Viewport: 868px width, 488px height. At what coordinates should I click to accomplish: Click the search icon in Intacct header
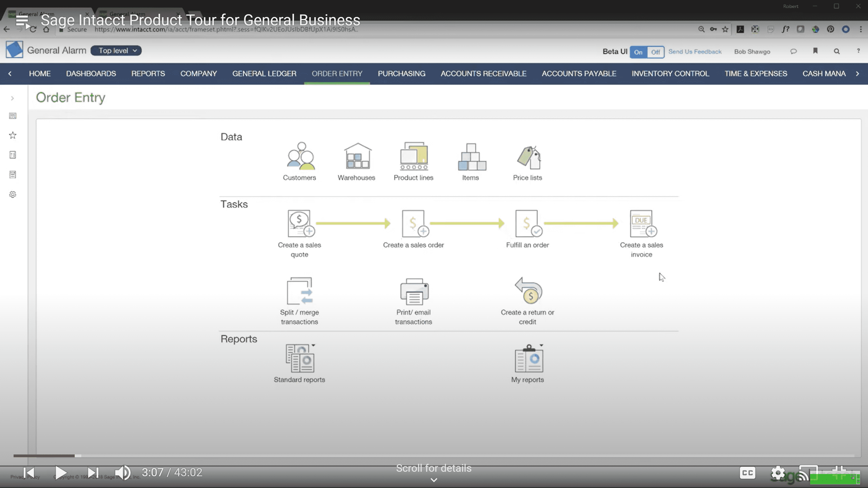pyautogui.click(x=837, y=51)
